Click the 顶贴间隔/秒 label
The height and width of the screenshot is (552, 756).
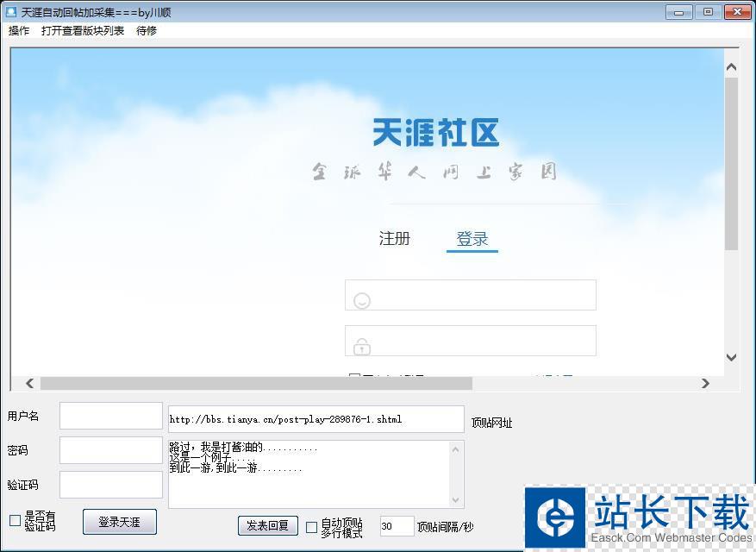[445, 527]
